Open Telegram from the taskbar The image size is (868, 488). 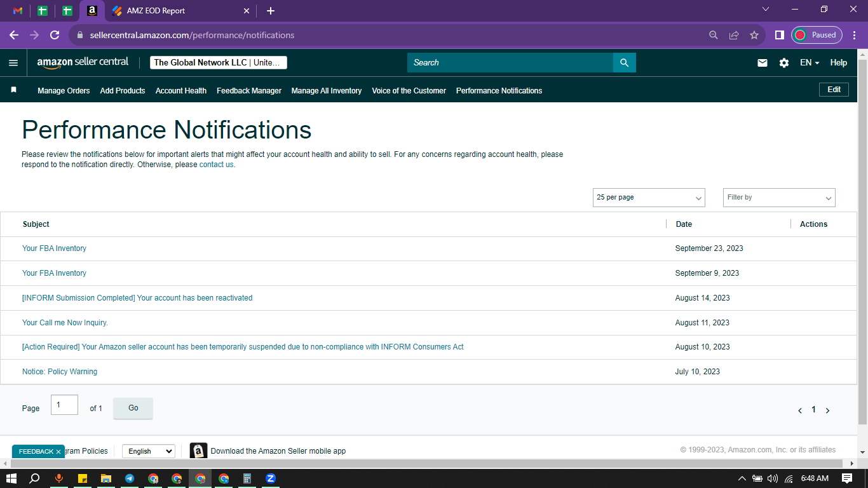click(x=130, y=478)
